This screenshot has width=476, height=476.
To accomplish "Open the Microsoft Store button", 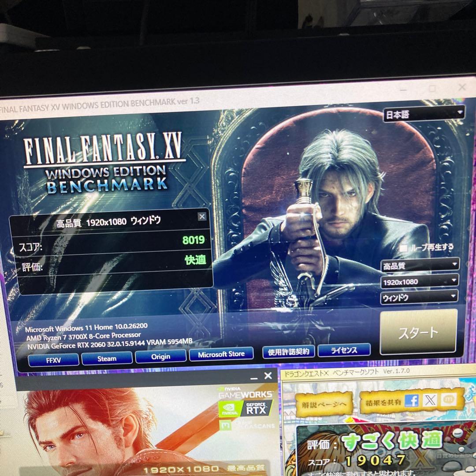I will pos(221,354).
